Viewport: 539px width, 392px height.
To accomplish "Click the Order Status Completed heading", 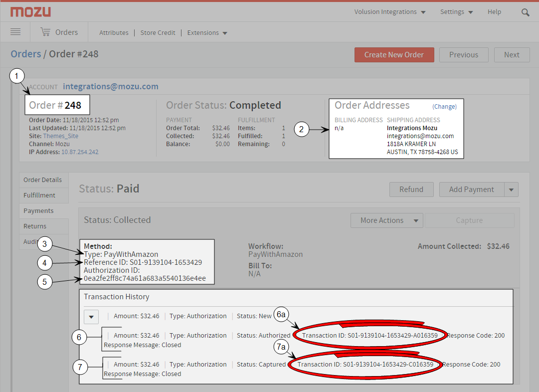I will [223, 105].
